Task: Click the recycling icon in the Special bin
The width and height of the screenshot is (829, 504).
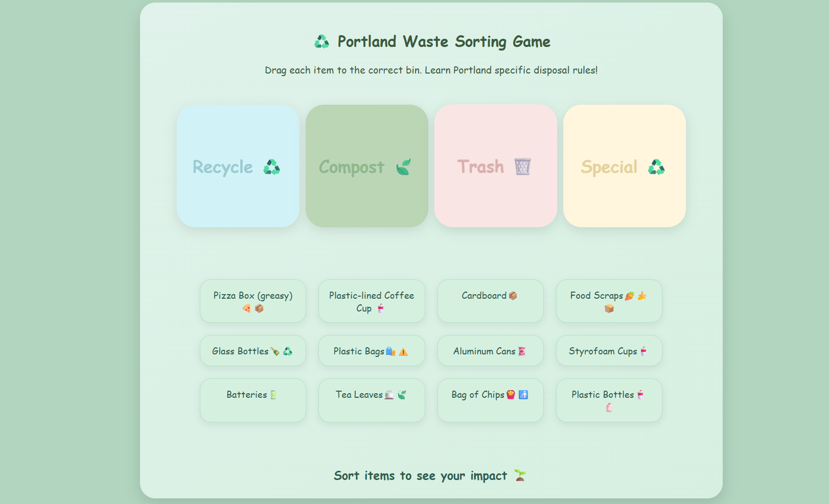Action: point(656,167)
